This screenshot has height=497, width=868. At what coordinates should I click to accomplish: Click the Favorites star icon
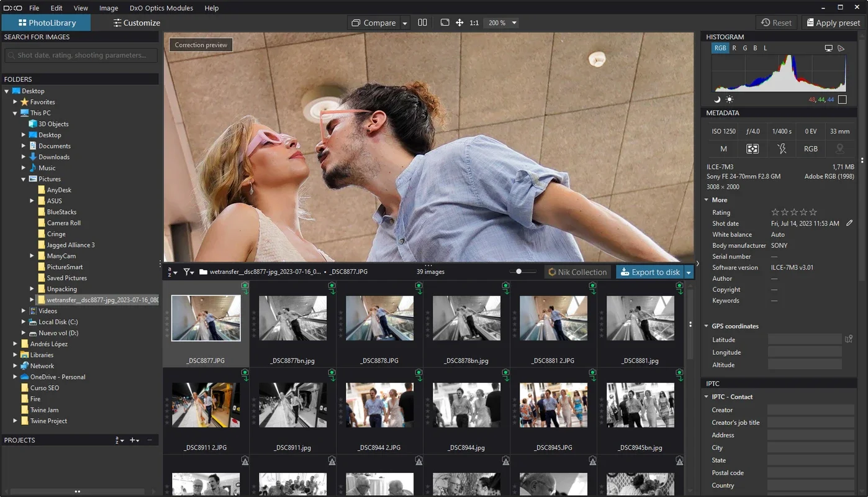[25, 102]
